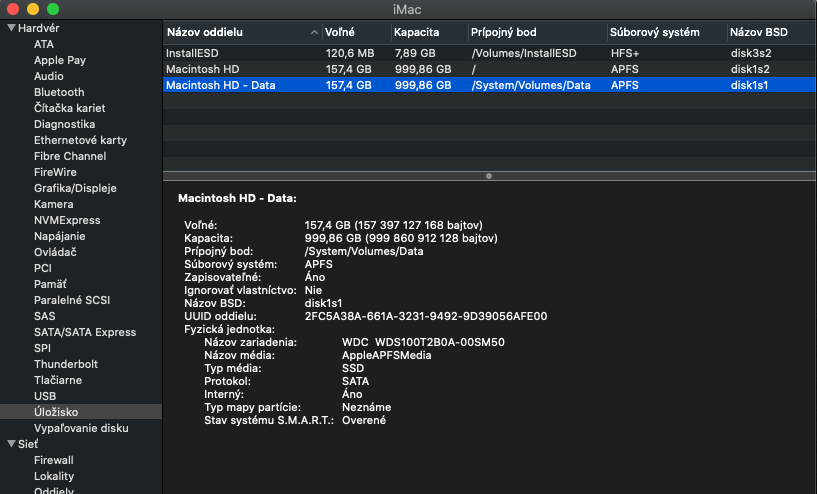Screen dimensions: 817x494
Task: Open the USB hardware category
Action: point(45,396)
